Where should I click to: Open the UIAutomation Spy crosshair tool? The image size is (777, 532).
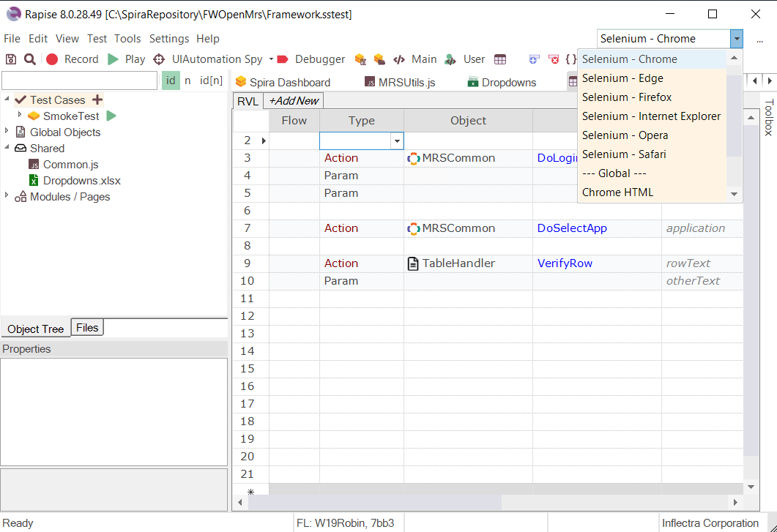pos(159,59)
